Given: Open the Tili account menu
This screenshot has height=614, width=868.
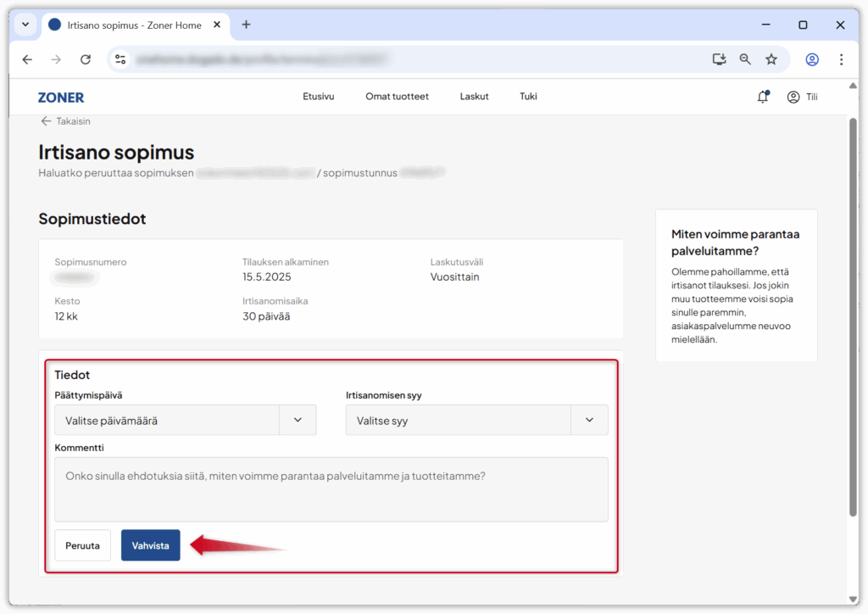Looking at the screenshot, I should tap(802, 97).
